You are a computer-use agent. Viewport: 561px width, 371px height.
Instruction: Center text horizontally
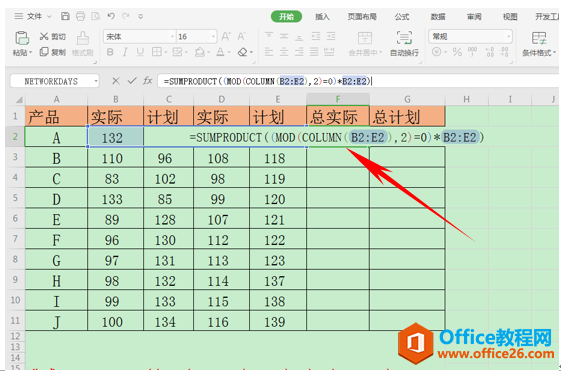tap(284, 52)
